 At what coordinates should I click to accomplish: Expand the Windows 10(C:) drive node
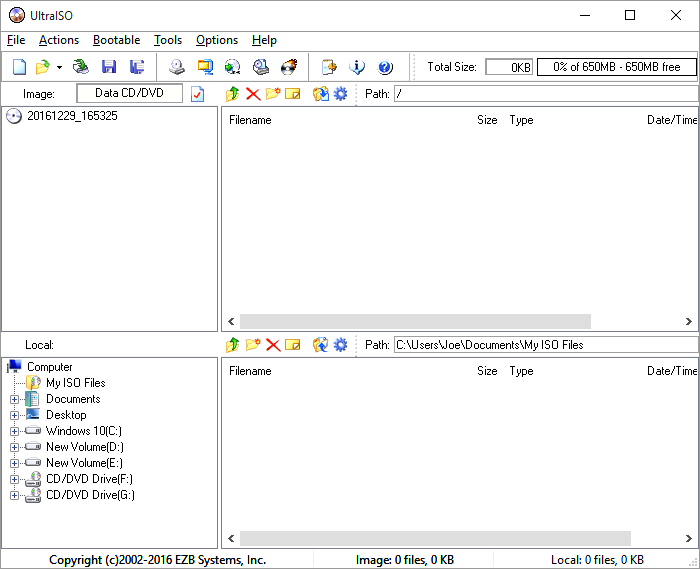15,431
